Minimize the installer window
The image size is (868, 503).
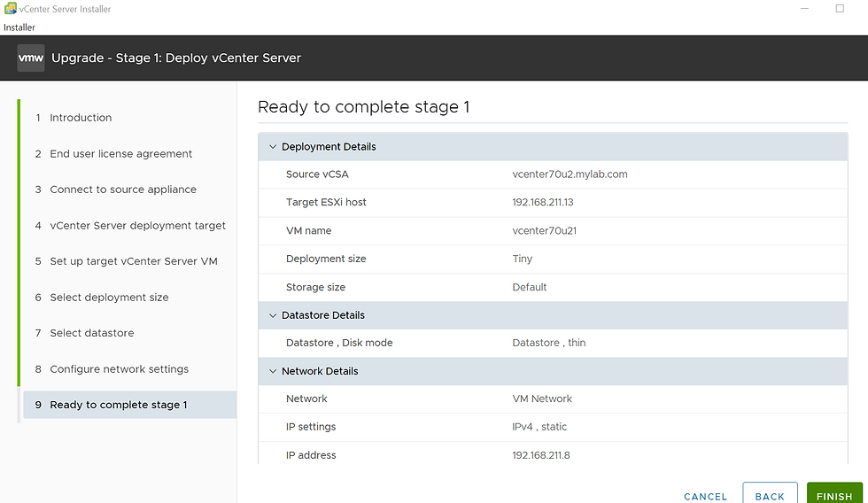(x=804, y=8)
